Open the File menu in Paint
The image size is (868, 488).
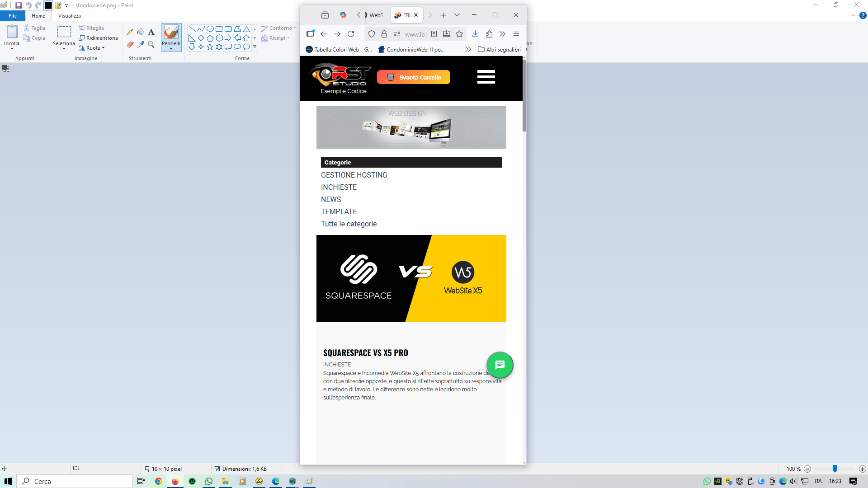coord(13,16)
